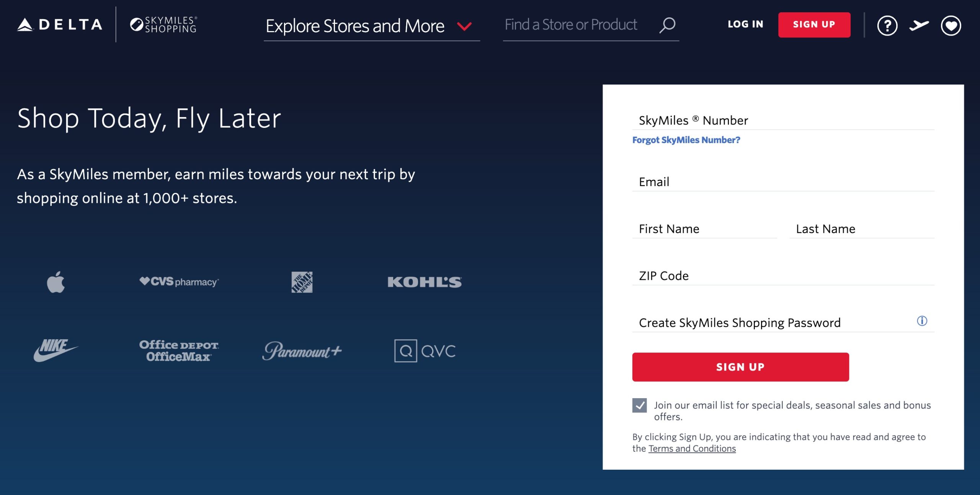Open favorites with the heart icon
980x495 pixels.
coord(951,26)
